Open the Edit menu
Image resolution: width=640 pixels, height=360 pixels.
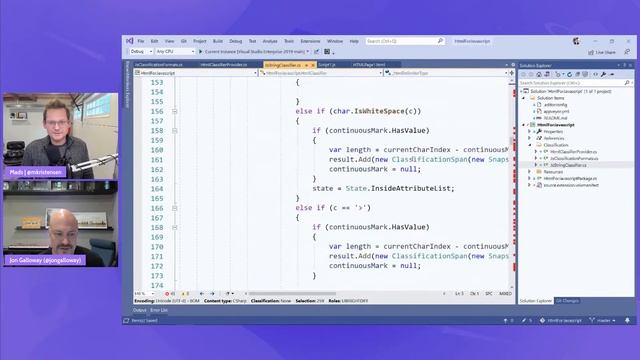pyautogui.click(x=154, y=41)
